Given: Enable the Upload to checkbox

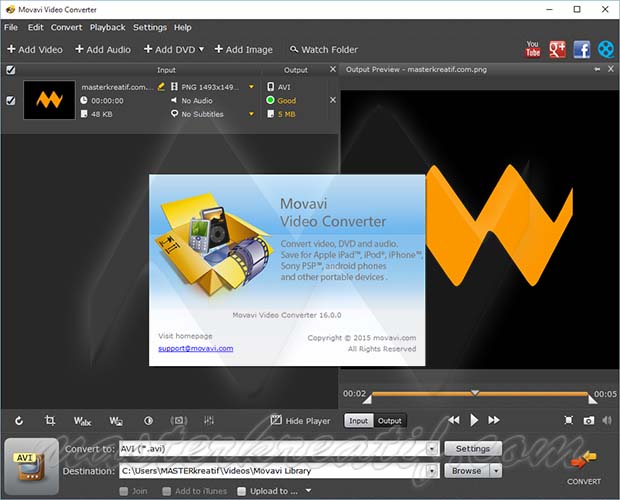Looking at the screenshot, I should click(241, 491).
